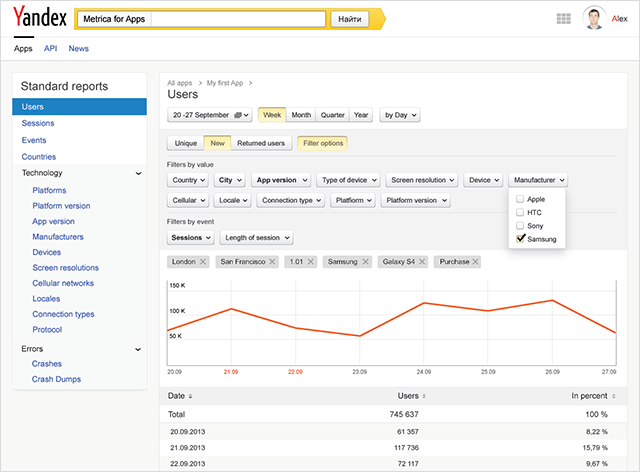
Task: Remove the Purchase filter chip
Action: pos(474,261)
